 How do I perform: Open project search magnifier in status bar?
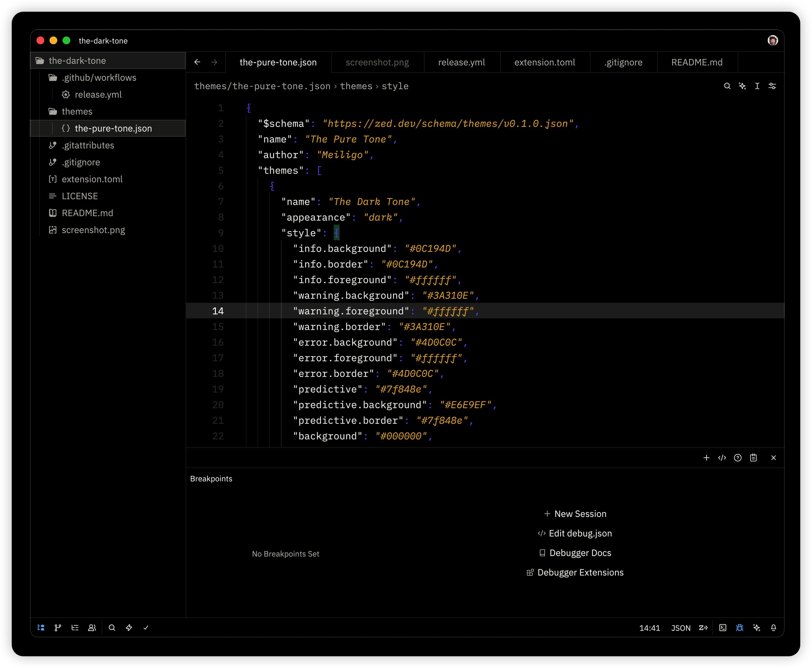click(x=112, y=628)
